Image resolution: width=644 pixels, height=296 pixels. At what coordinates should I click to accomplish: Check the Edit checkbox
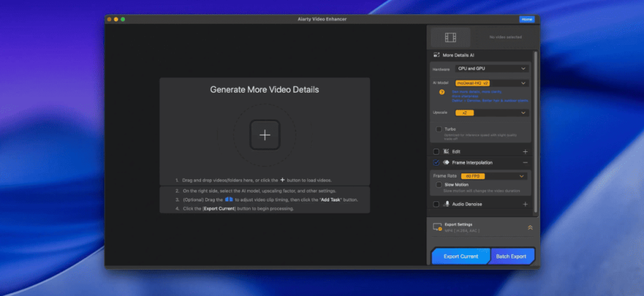[x=436, y=152]
